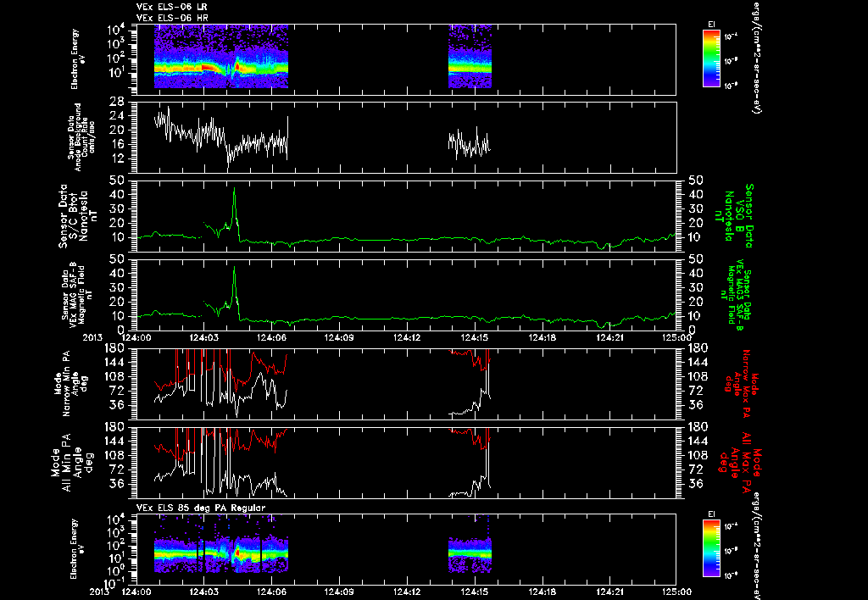This screenshot has width=868, height=600.
Task: Click the 124:21 tick label under the MAG panel
Action: 609,337
